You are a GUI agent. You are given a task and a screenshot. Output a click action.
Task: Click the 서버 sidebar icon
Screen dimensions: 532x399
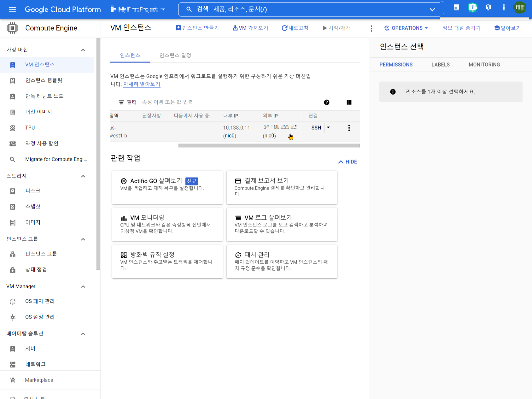[13, 349]
